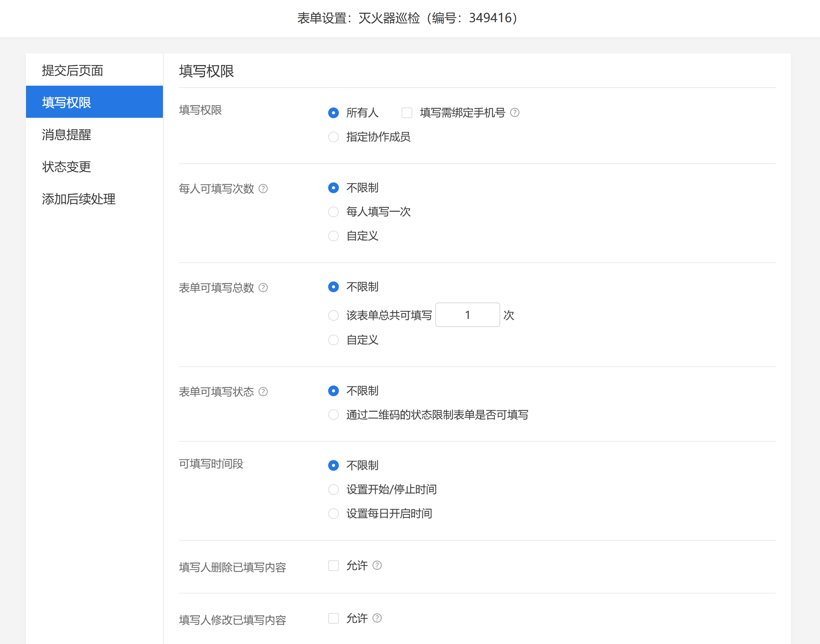The width and height of the screenshot is (820, 644).
Task: Choose 自定义 under 每人可填写次数
Action: coord(334,236)
